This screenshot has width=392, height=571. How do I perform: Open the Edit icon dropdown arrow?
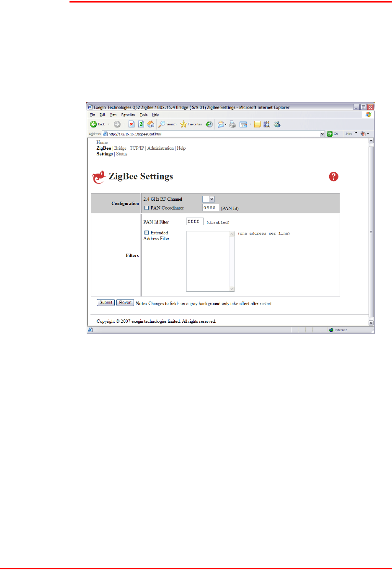click(250, 124)
